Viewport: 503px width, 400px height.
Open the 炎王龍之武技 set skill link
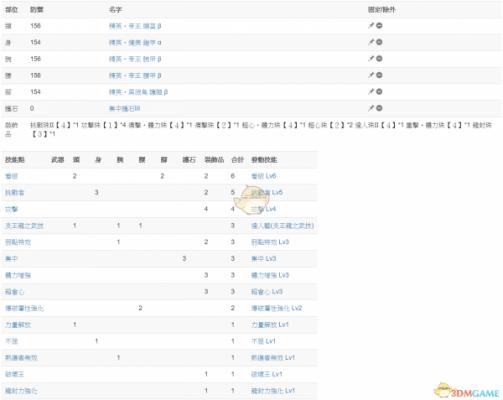point(24,226)
